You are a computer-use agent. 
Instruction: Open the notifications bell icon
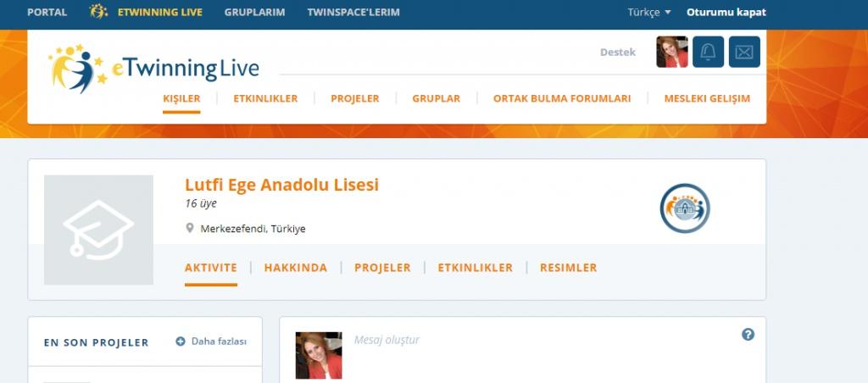point(708,52)
